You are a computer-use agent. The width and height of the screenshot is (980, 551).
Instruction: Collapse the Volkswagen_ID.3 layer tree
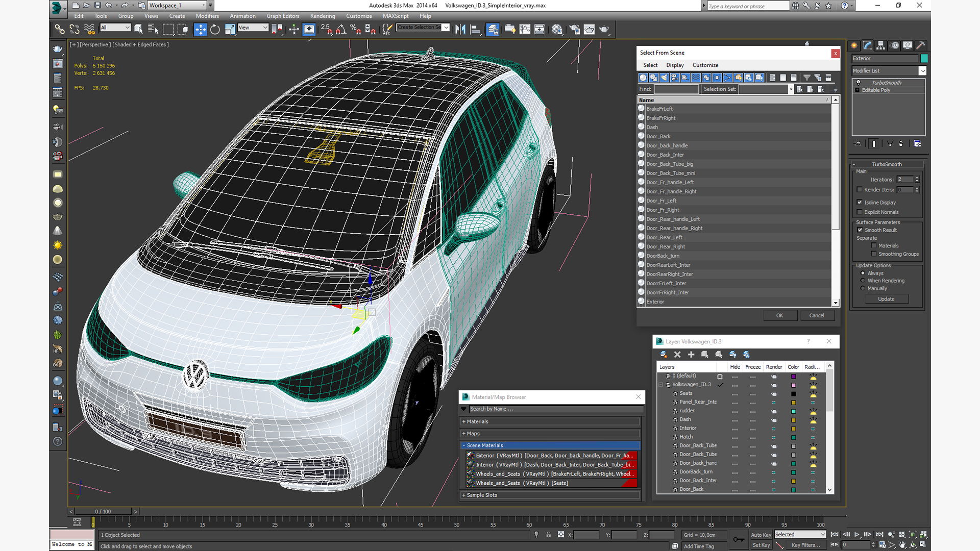[x=661, y=385]
